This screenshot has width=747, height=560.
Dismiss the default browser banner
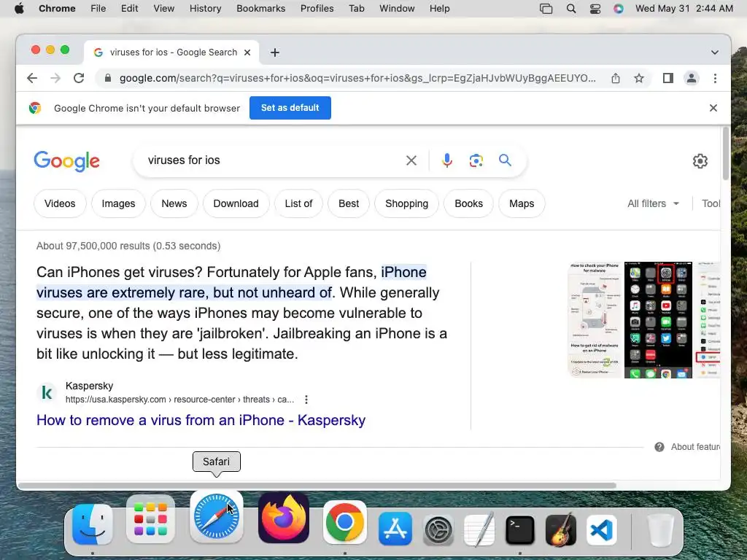click(x=713, y=108)
